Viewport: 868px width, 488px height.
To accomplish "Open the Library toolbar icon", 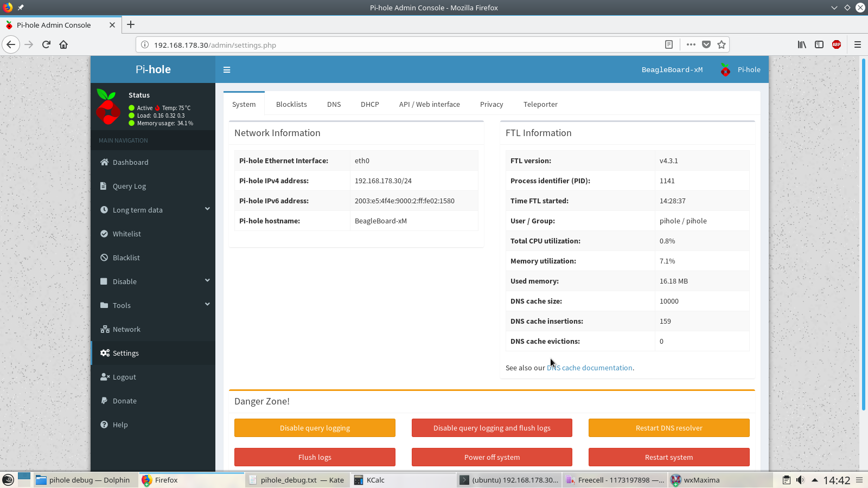I will (x=802, y=44).
